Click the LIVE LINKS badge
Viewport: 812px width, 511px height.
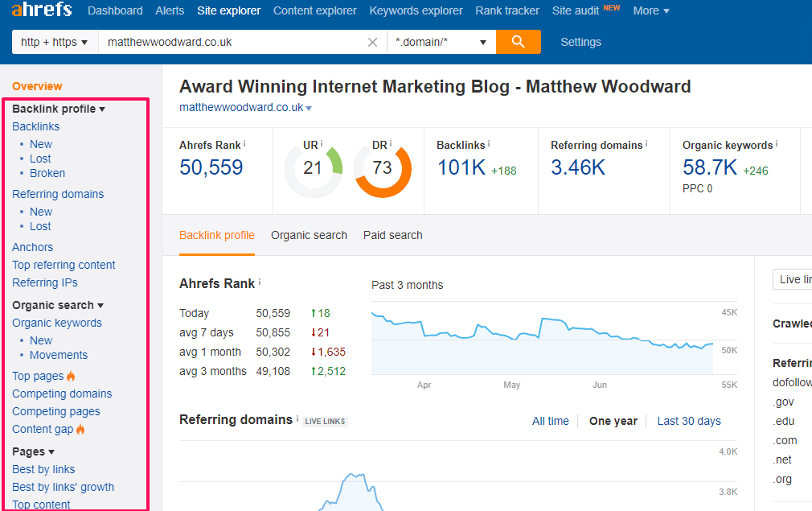[x=325, y=422]
